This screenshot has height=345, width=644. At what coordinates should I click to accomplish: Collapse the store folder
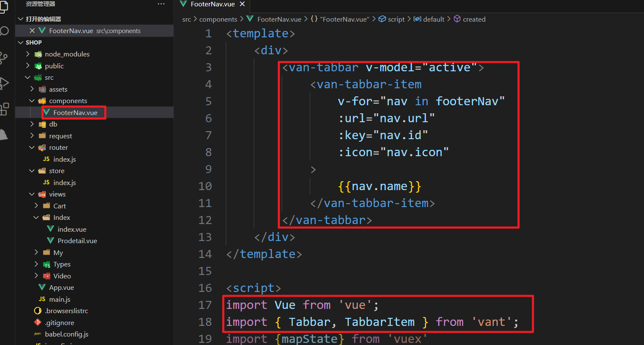click(32, 171)
